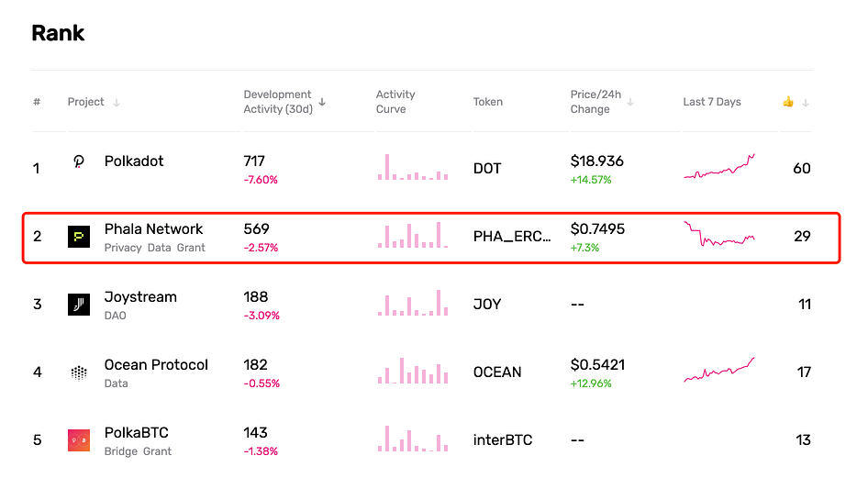Click Ocean Protocol's last 7 days sparkline
The width and height of the screenshot is (868, 478).
tap(719, 370)
